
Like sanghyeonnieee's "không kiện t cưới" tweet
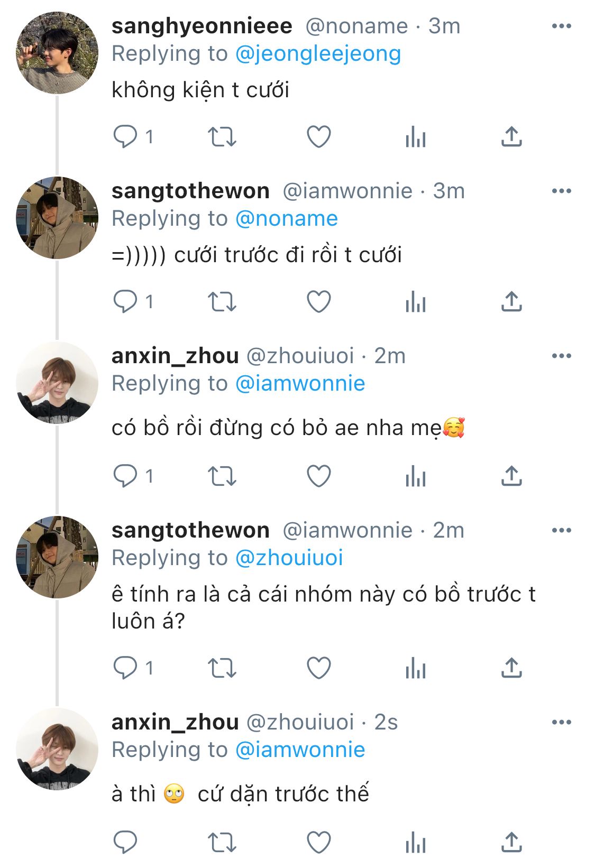coord(319,137)
